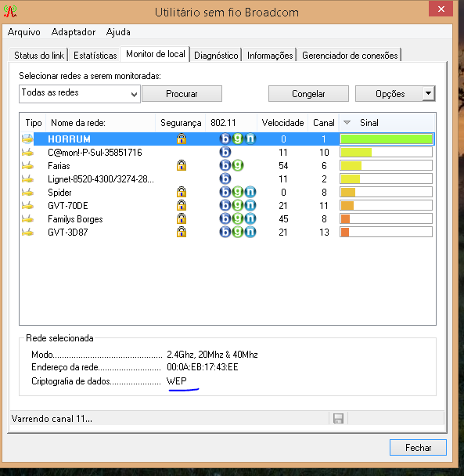The width and height of the screenshot is (464, 476).
Task: Click the 802.11b icon on C@mon!-P-Sul row
Action: point(225,152)
